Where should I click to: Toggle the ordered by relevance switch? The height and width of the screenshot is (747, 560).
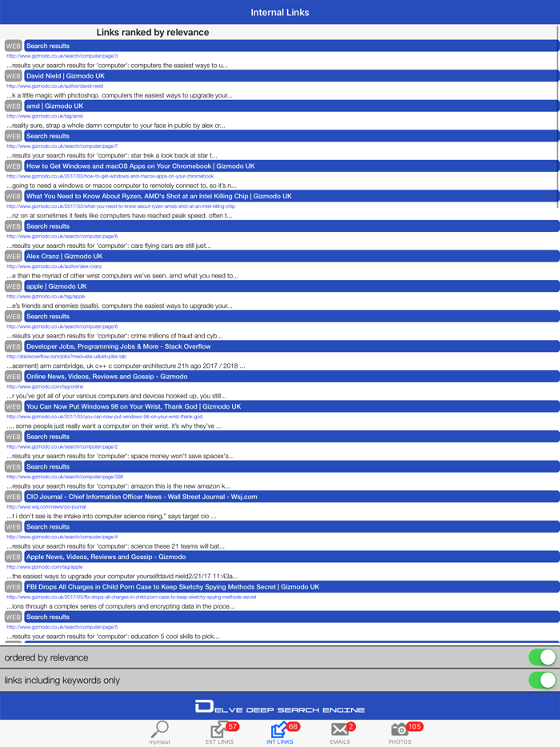(x=542, y=657)
